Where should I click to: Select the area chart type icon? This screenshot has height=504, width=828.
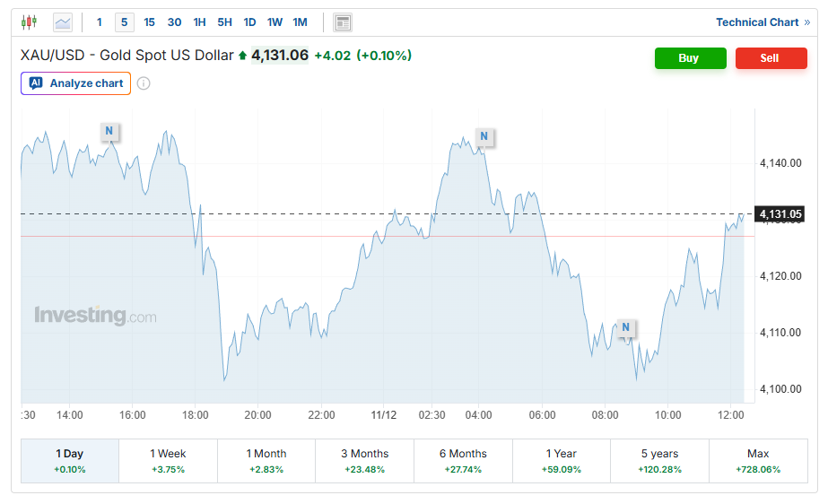click(63, 22)
